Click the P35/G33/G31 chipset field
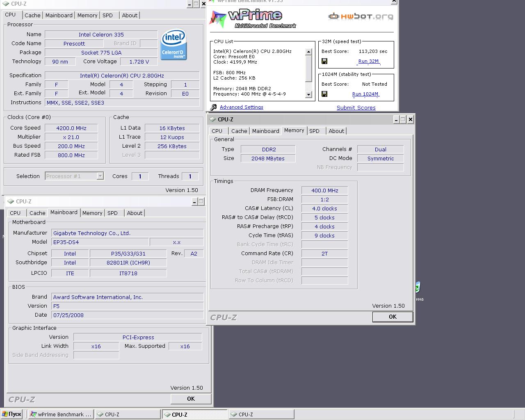This screenshot has width=525, height=420. (x=128, y=253)
